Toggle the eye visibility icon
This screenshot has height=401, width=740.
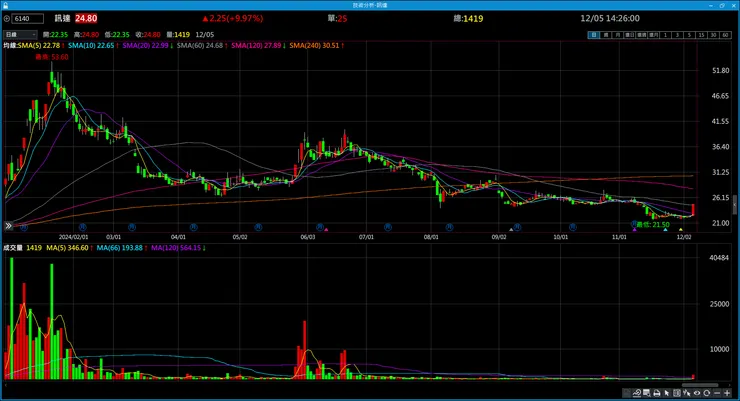coord(697,393)
